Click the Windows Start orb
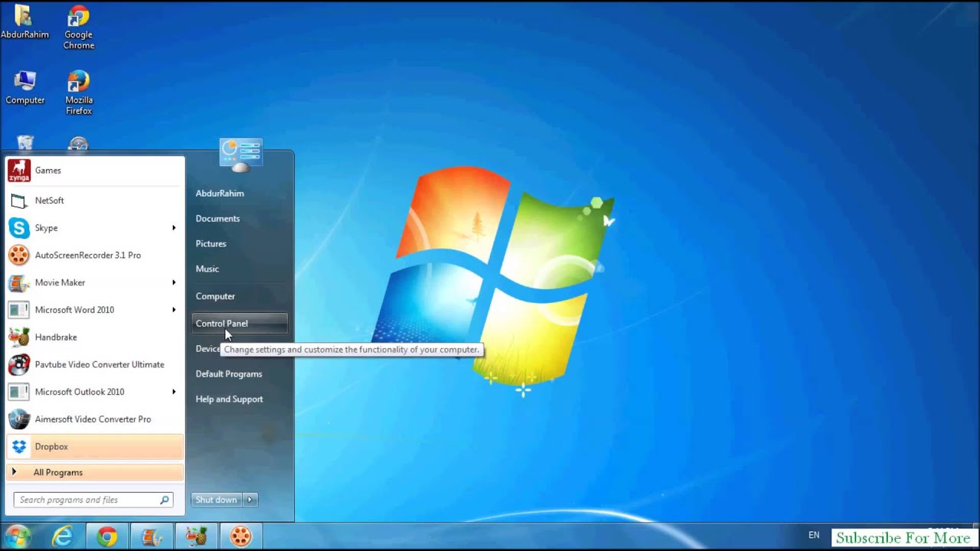This screenshot has height=551, width=980. (x=17, y=537)
